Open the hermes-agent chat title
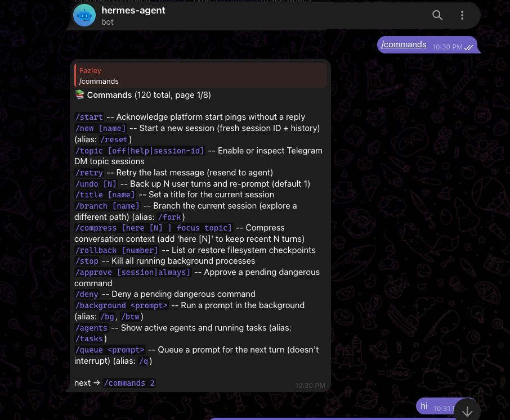Screen dimensions: 510x420 tap(133, 10)
